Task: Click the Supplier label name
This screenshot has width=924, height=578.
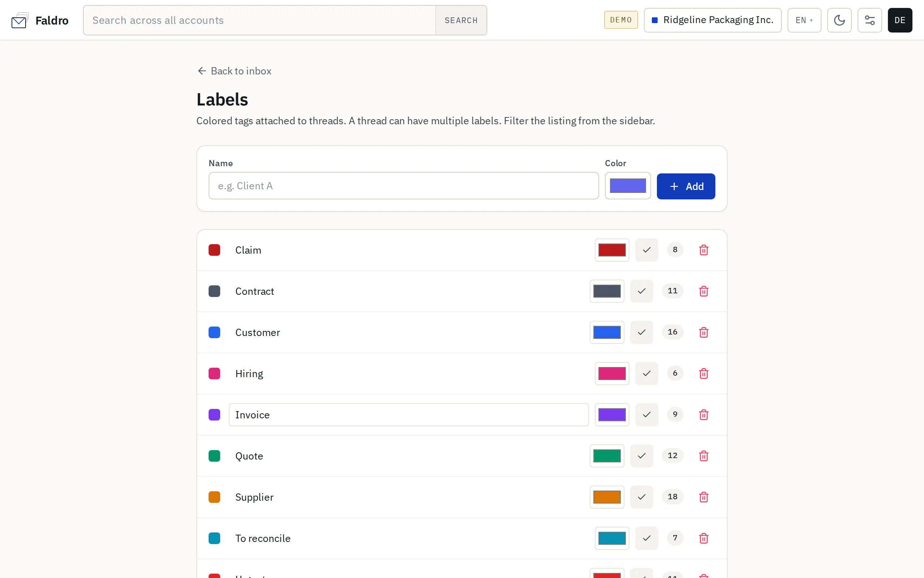Action: click(254, 497)
